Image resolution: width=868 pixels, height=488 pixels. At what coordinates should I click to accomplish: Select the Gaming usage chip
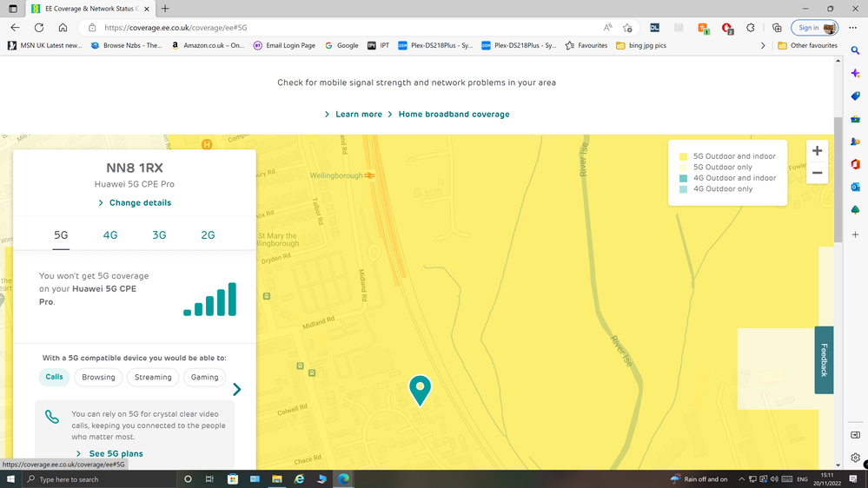click(x=205, y=377)
